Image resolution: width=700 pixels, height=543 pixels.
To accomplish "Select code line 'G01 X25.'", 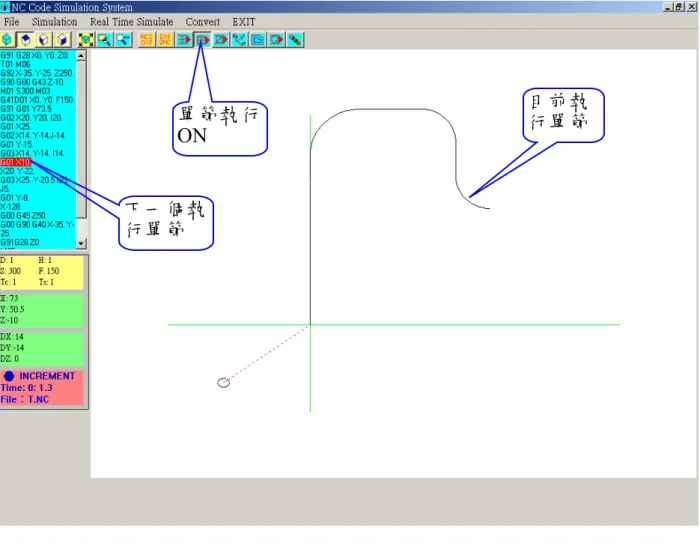I will point(16,127).
